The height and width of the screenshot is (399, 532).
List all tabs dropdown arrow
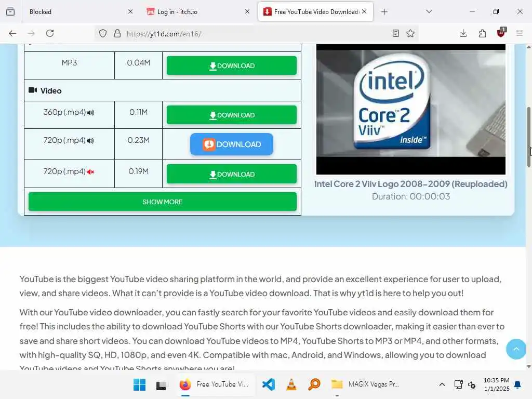429,11
